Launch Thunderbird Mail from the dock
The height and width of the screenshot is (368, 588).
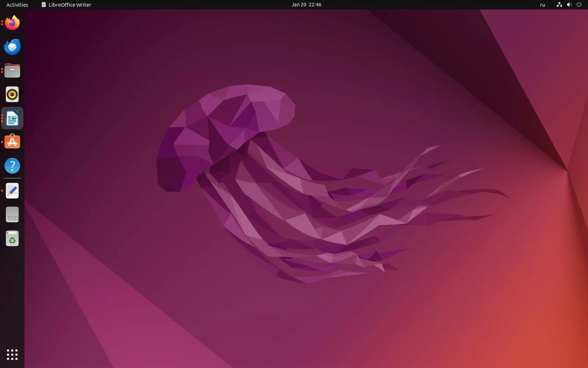pyautogui.click(x=12, y=47)
